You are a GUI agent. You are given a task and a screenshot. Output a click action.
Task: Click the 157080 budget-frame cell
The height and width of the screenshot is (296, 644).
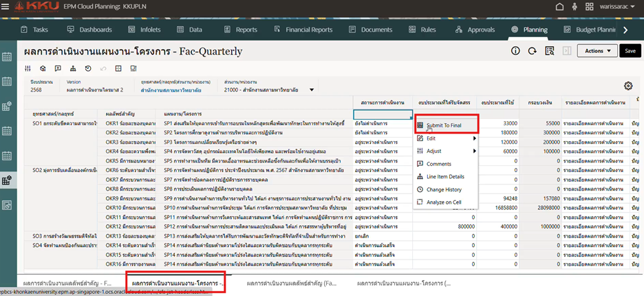click(x=541, y=198)
